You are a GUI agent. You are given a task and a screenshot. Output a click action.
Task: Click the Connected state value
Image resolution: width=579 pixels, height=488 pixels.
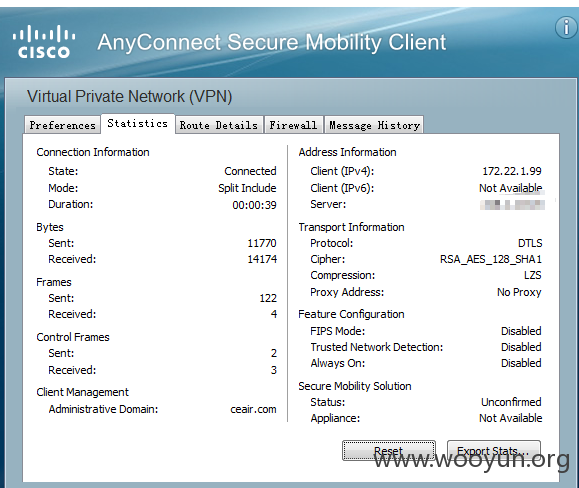[250, 171]
